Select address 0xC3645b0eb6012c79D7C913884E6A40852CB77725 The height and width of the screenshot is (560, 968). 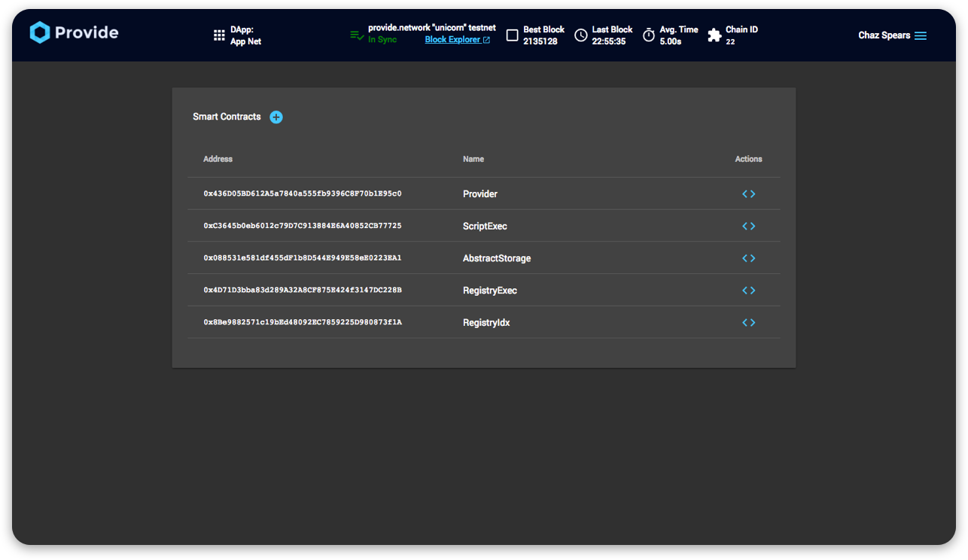coord(303,226)
